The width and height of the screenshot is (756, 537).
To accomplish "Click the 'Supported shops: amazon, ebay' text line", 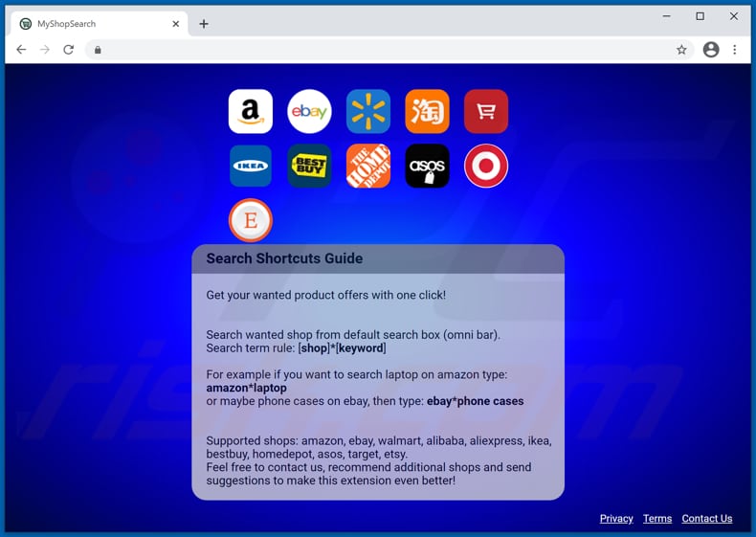I will (379, 441).
